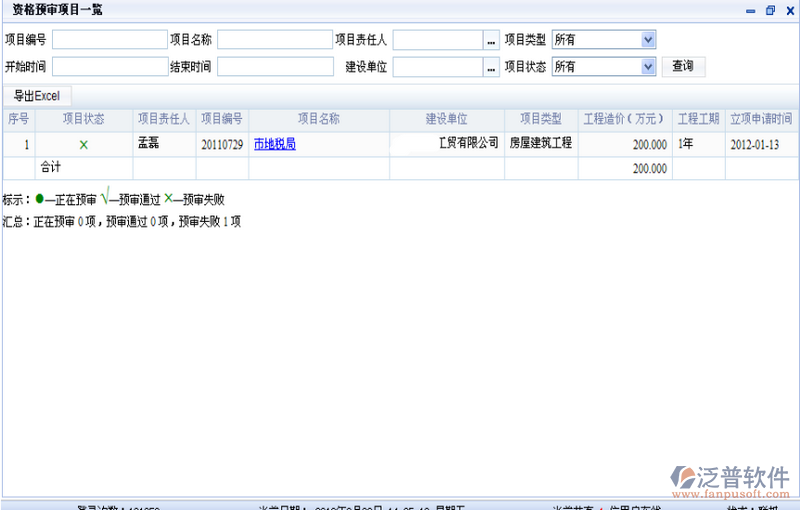Click the 项目名称 input field
The image size is (800, 510).
pos(275,40)
